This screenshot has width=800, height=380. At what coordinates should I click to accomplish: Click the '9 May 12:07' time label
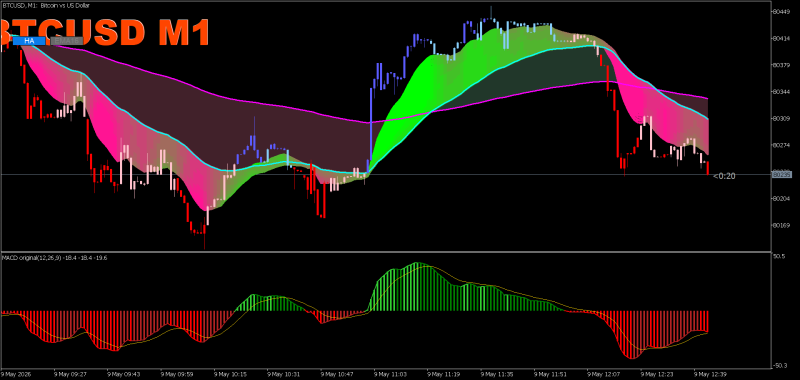pyautogui.click(x=604, y=374)
